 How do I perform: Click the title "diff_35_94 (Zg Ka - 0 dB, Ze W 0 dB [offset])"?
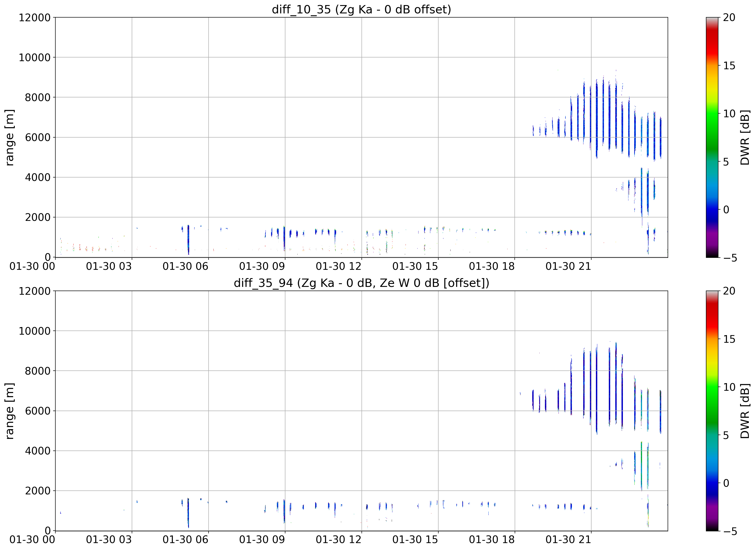[361, 283]
